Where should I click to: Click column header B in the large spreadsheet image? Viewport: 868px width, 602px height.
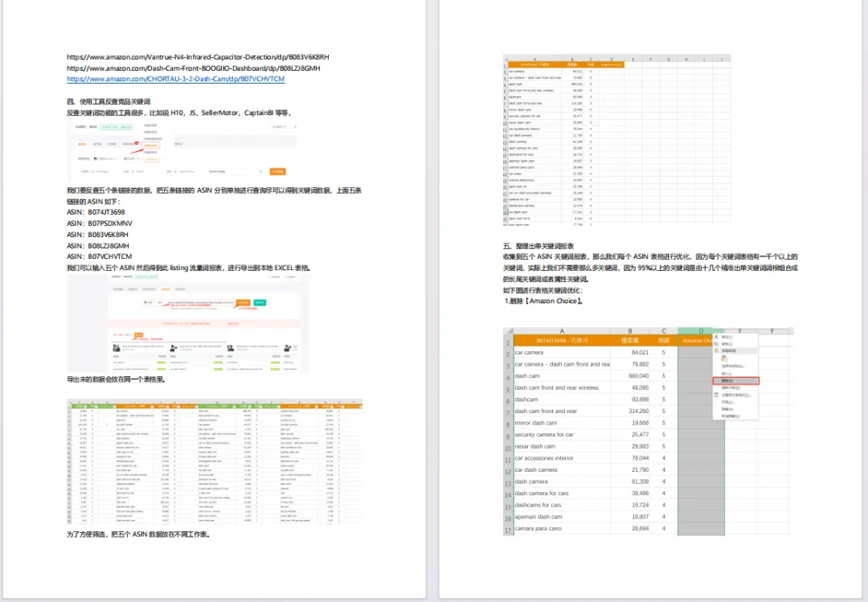[x=630, y=331]
